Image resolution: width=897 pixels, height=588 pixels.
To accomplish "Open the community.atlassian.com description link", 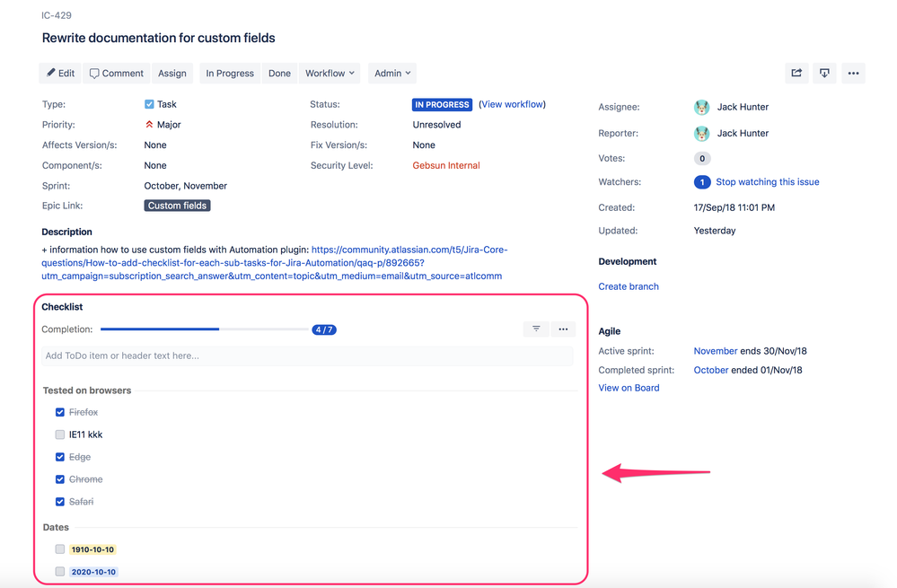I will [275, 262].
